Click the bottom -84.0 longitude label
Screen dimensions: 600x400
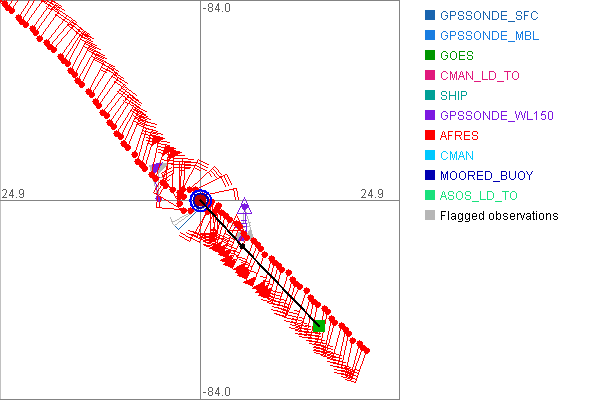coord(218,392)
